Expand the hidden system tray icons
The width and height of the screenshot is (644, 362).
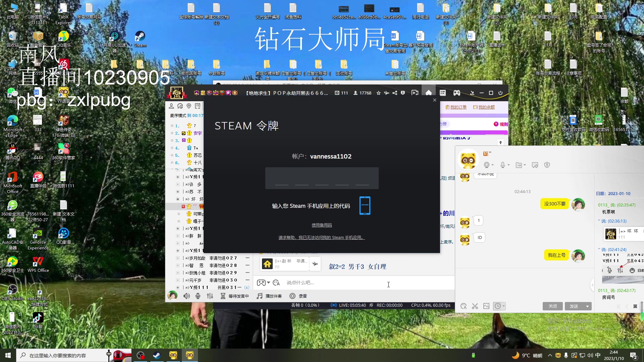(550, 355)
